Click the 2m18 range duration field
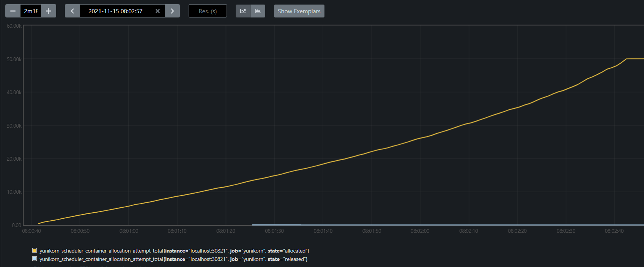This screenshot has width=644, height=267. pyautogui.click(x=31, y=11)
